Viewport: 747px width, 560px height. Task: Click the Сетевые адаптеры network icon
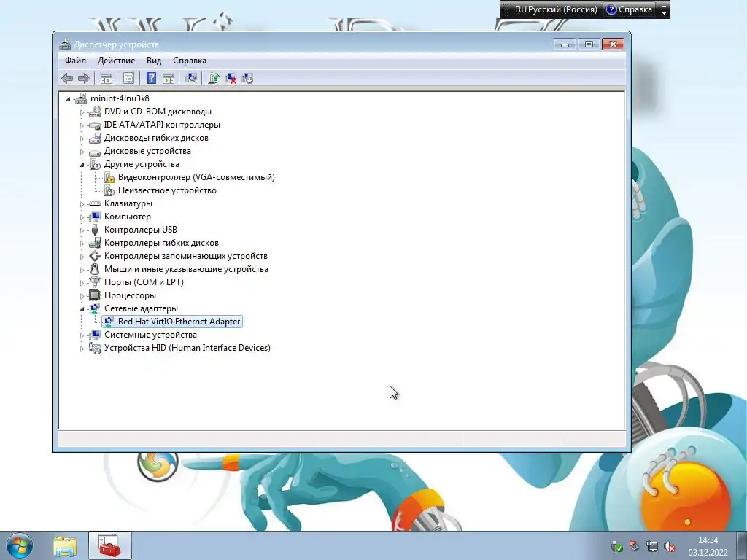pyautogui.click(x=94, y=308)
